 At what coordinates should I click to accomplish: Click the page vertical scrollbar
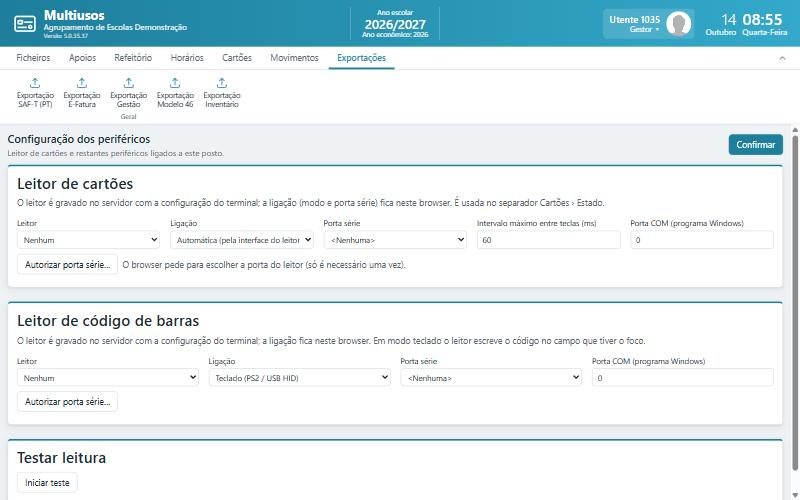[794, 301]
